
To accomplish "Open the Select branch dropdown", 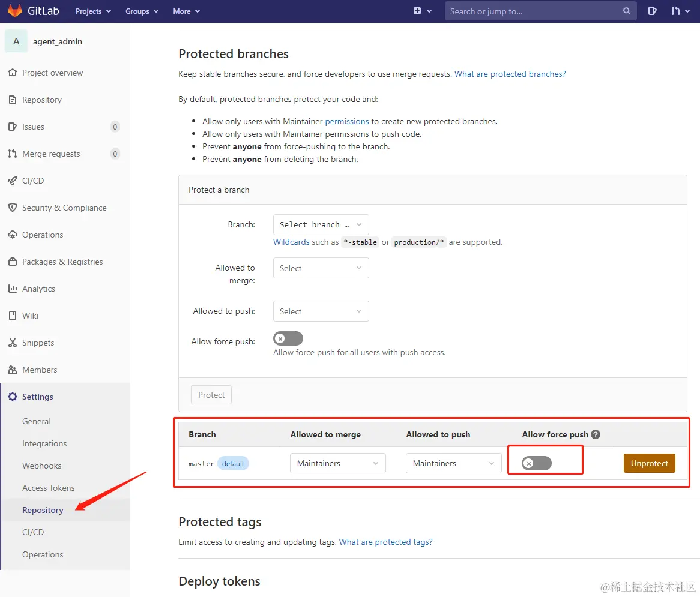I will click(x=321, y=224).
